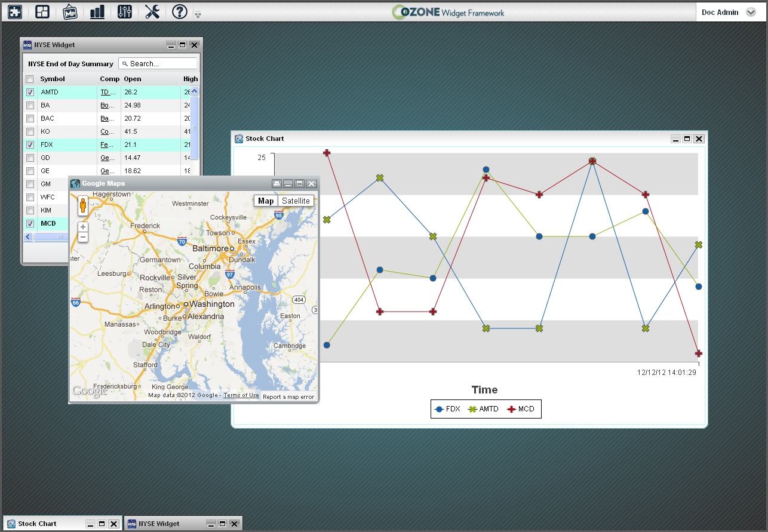Switch the map to Satellite view

296,201
